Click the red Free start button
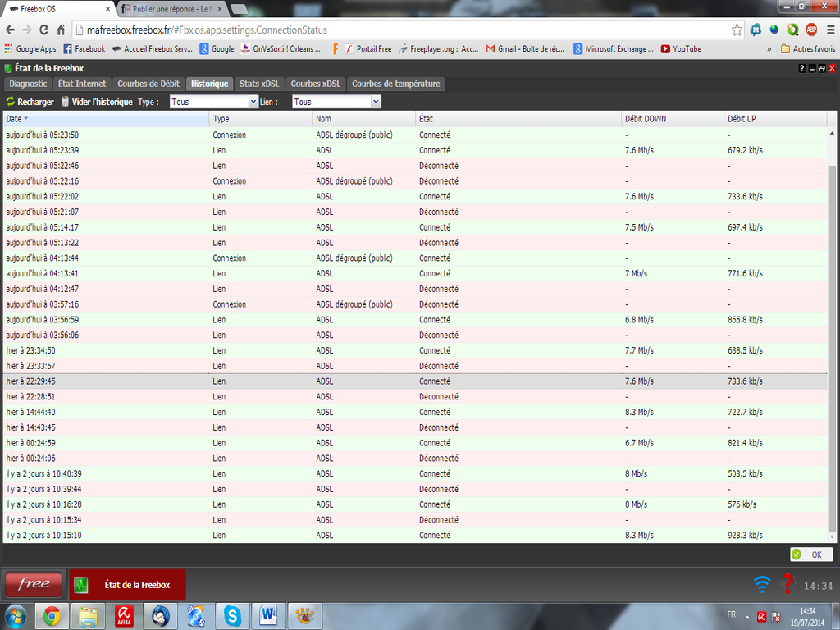840x630 pixels. pos(34,584)
